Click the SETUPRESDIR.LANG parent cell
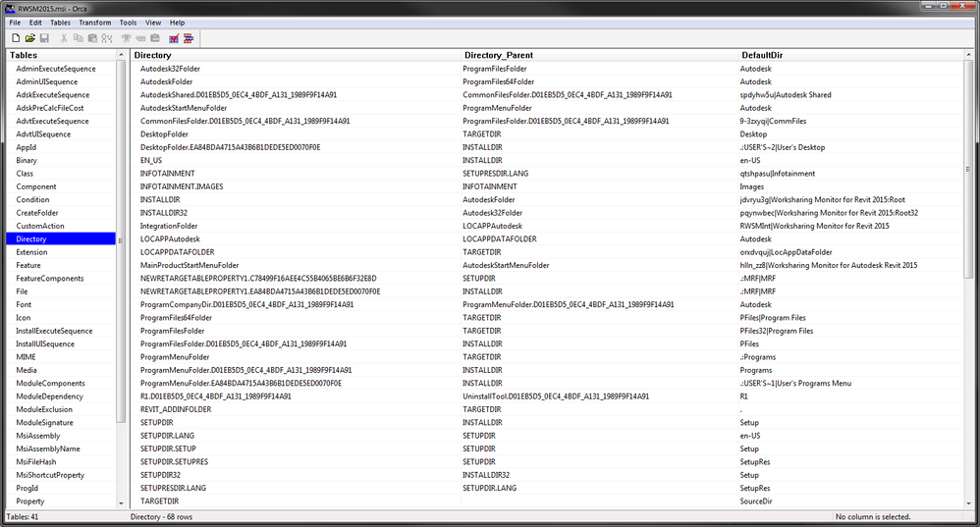The image size is (980, 527). pos(495,174)
